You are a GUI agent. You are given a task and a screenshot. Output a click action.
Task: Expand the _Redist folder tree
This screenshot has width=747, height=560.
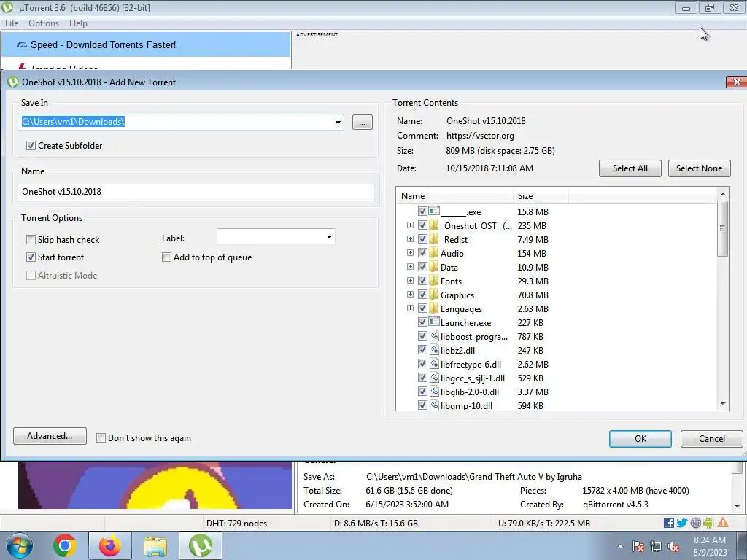(410, 238)
